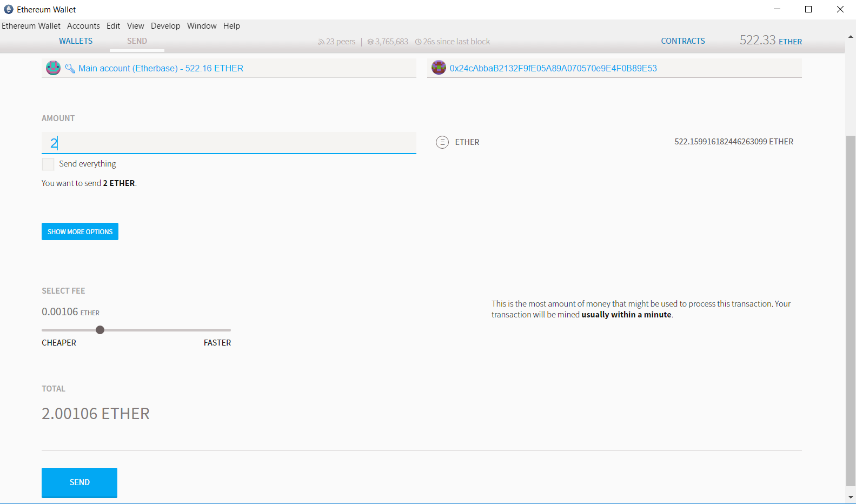Click the 2.00106 ETHER total value
The height and width of the screenshot is (504, 856).
point(96,414)
